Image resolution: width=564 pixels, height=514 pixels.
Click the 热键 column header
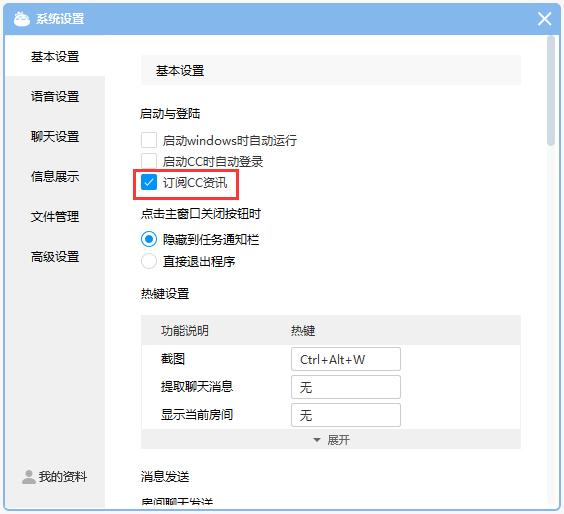[303, 331]
